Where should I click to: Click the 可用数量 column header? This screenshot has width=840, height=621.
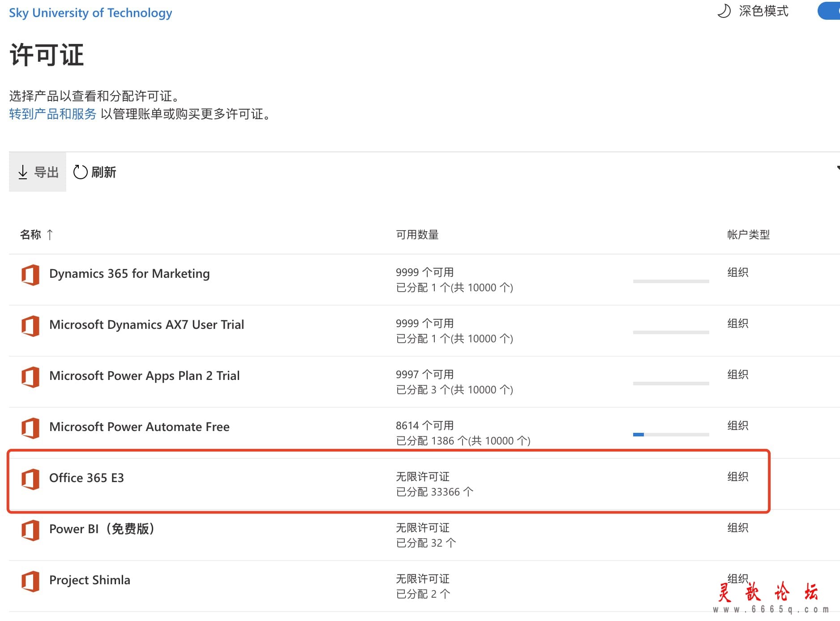click(417, 234)
